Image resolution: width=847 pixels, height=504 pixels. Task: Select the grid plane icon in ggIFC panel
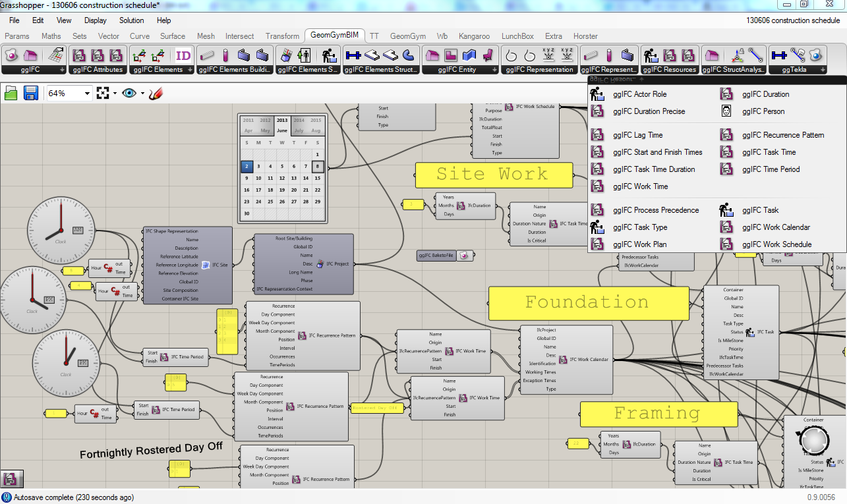tap(56, 55)
